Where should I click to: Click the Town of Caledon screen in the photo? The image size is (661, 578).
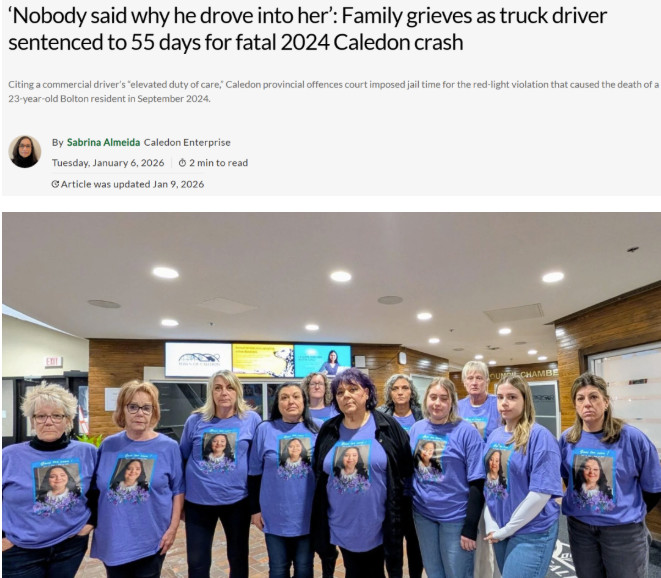(198, 359)
